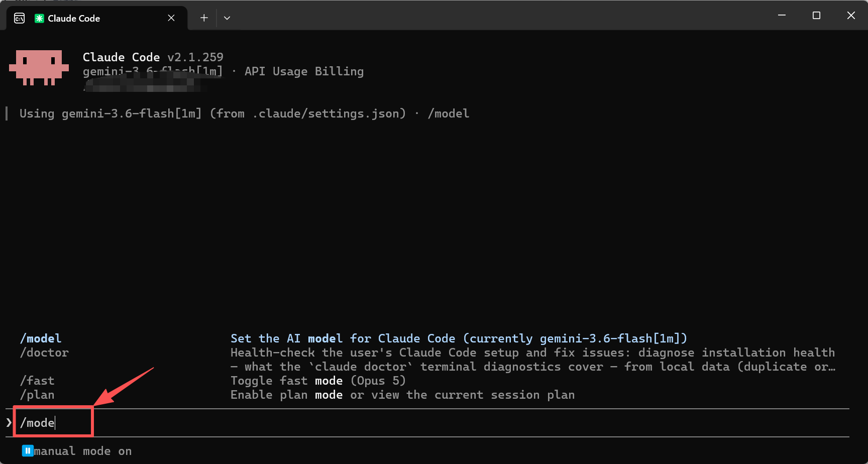Click 'Set the AI model' description
This screenshot has width=868, height=464.
click(459, 338)
